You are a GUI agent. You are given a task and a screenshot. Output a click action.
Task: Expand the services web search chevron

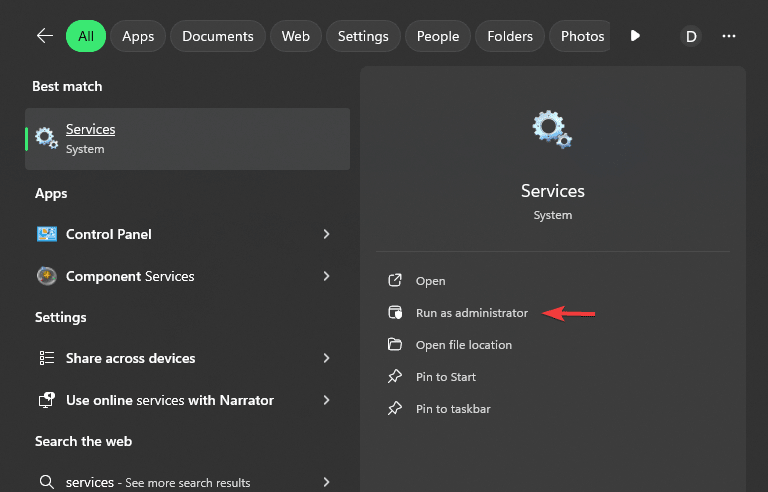click(x=326, y=482)
